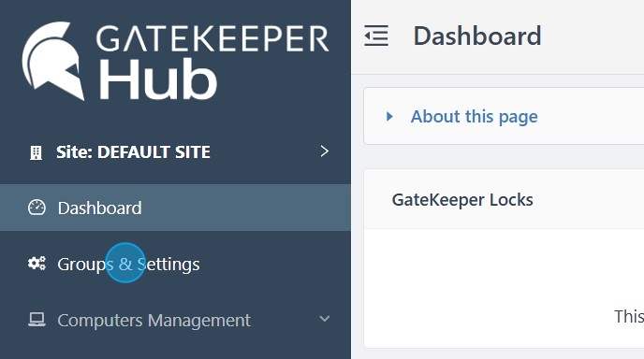Screen dimensions: 644x359
Task: Expand the Site chevron arrow
Action: pos(325,151)
